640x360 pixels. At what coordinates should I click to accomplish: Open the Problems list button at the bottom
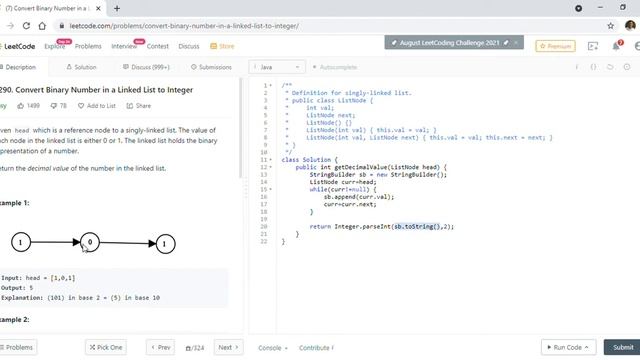click(18, 347)
